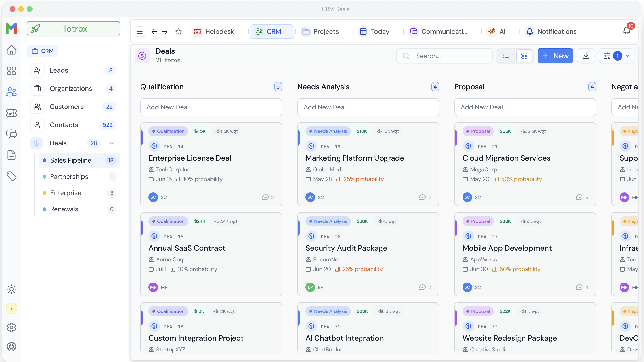Open the user avatar labeled Y
Viewport: 644px width, 362px height.
(x=11, y=308)
